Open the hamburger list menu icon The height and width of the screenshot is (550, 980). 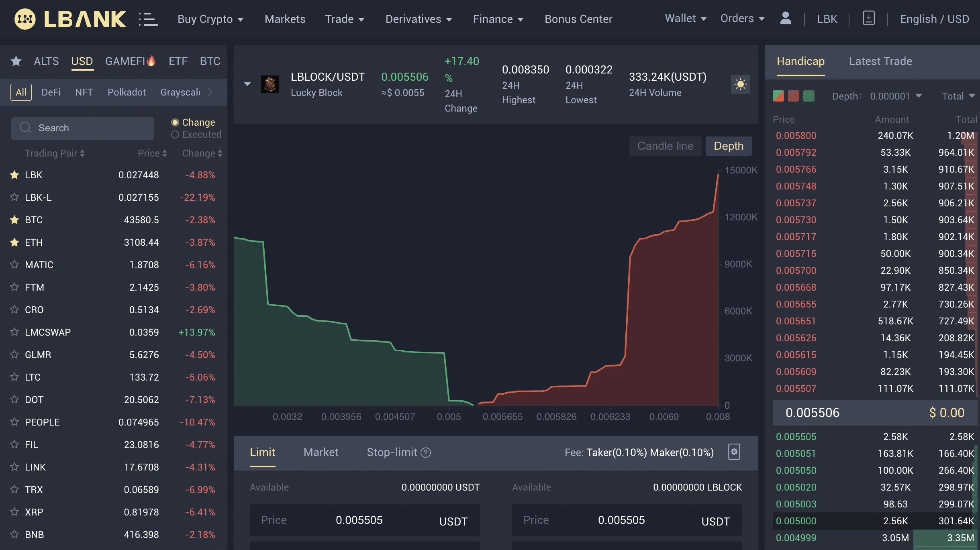148,19
